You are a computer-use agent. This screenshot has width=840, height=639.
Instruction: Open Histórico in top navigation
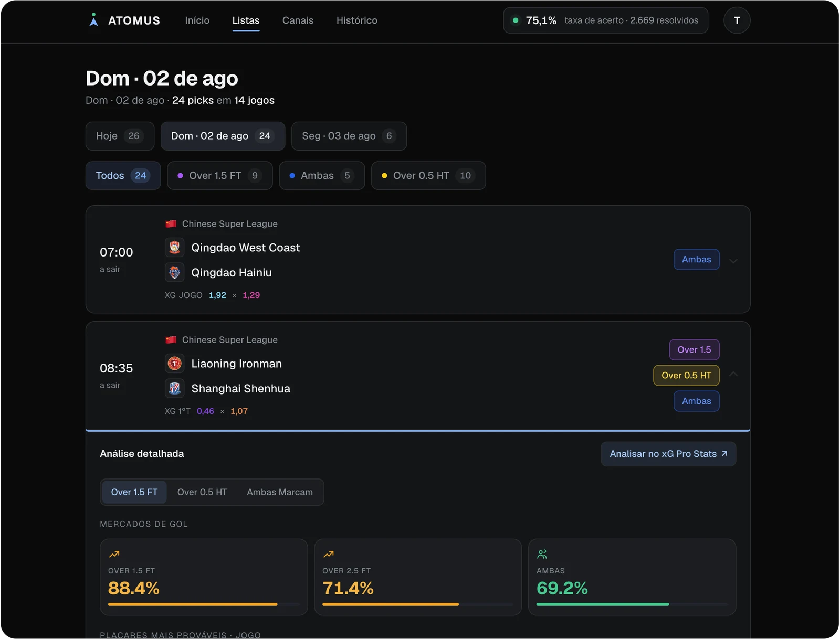click(356, 20)
